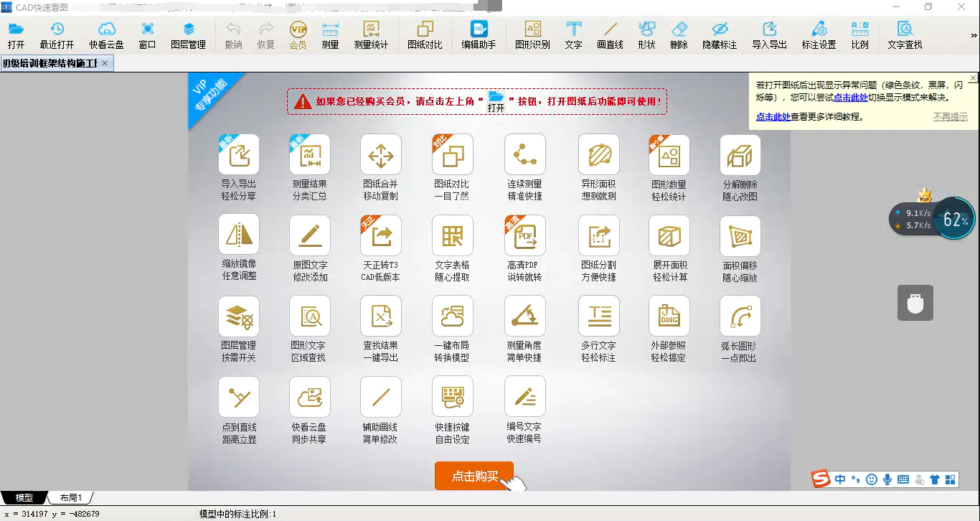The width and height of the screenshot is (980, 521).
Task: Switch to the 布局1 layout tab
Action: (x=70, y=497)
